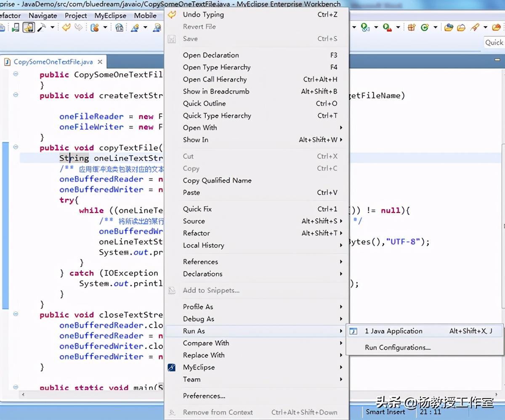Click the yellow back arrow toolbar icon
The height and width of the screenshot is (420, 505).
(x=66, y=27)
